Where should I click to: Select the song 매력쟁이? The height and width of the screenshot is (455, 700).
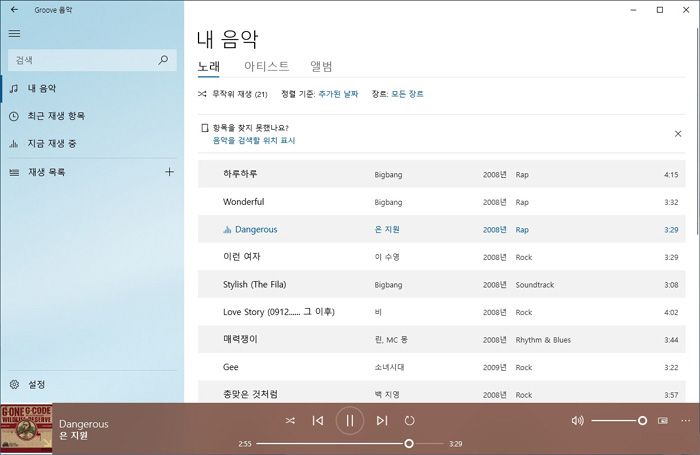[442, 340]
